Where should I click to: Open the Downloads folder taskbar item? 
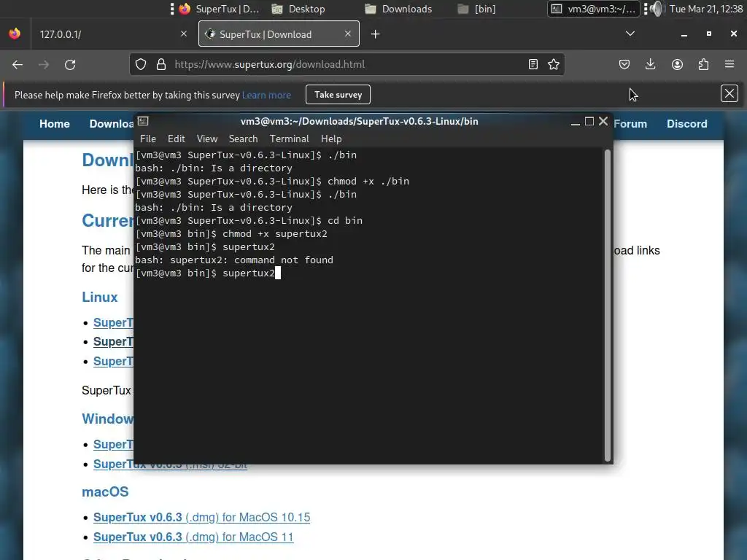pos(398,9)
